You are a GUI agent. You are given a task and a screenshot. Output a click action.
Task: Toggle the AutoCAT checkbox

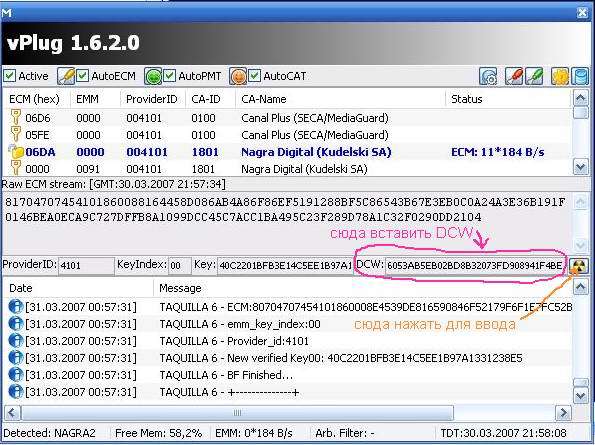click(254, 76)
